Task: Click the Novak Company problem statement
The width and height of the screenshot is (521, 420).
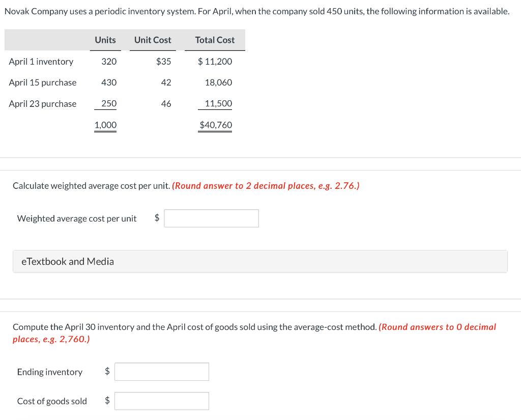Action: [x=257, y=11]
